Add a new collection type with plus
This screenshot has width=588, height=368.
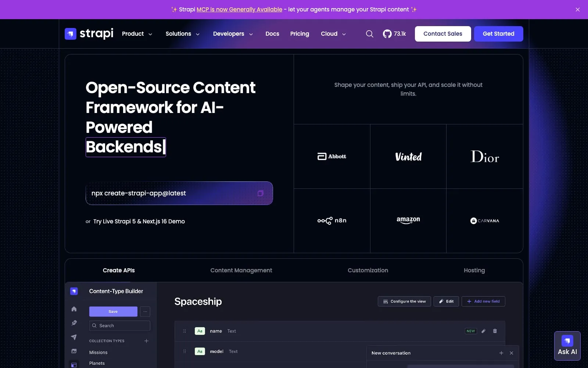pyautogui.click(x=146, y=341)
